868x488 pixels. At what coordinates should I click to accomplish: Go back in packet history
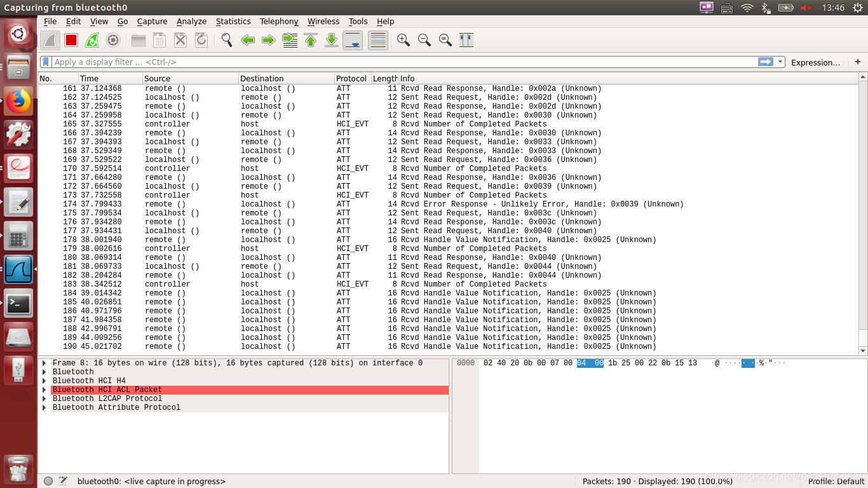tap(248, 40)
